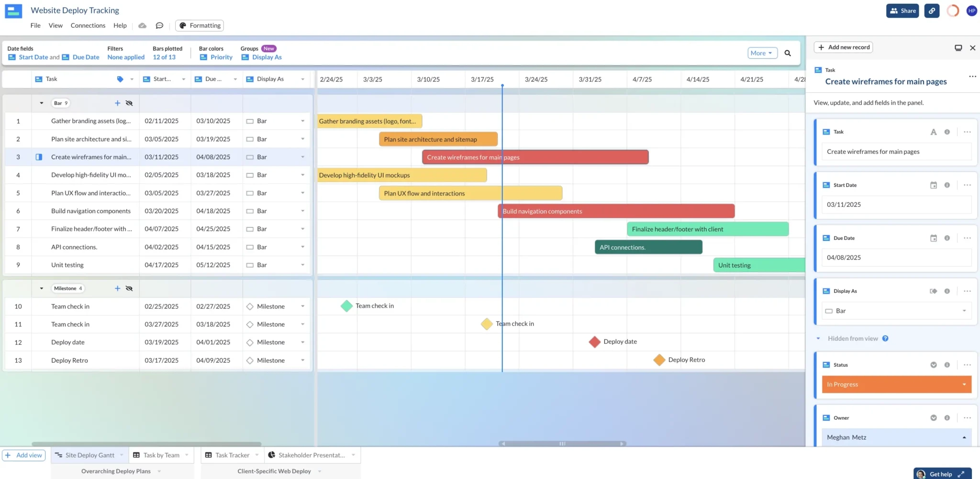
Task: Click the red Deploy date milestone diamond
Action: tap(594, 342)
